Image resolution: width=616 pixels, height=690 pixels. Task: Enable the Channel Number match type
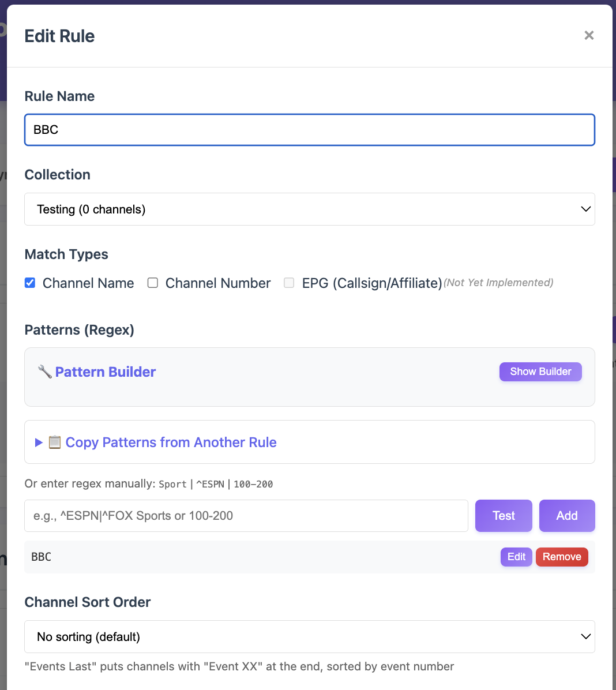(x=153, y=283)
